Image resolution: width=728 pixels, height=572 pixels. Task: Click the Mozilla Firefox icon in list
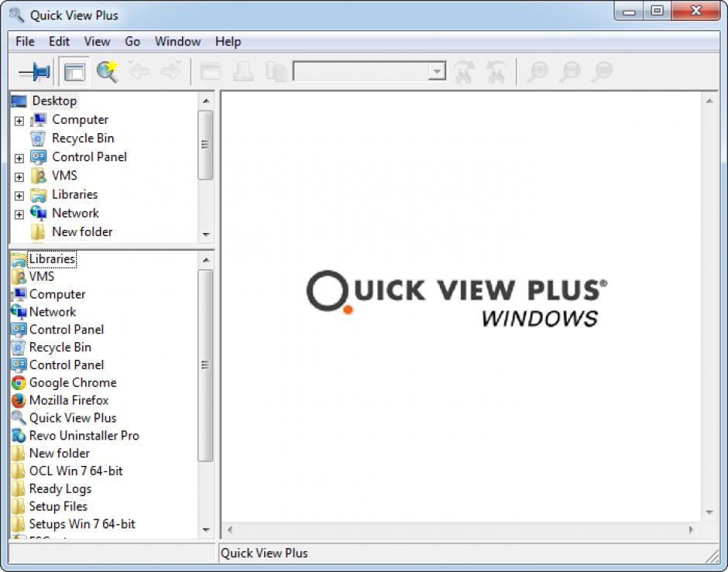[x=19, y=400]
